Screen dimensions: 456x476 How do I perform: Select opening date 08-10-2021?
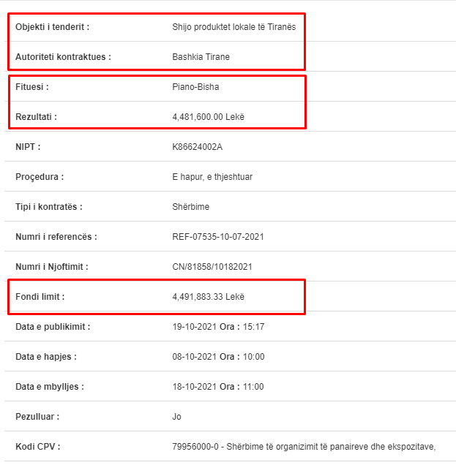click(x=195, y=357)
